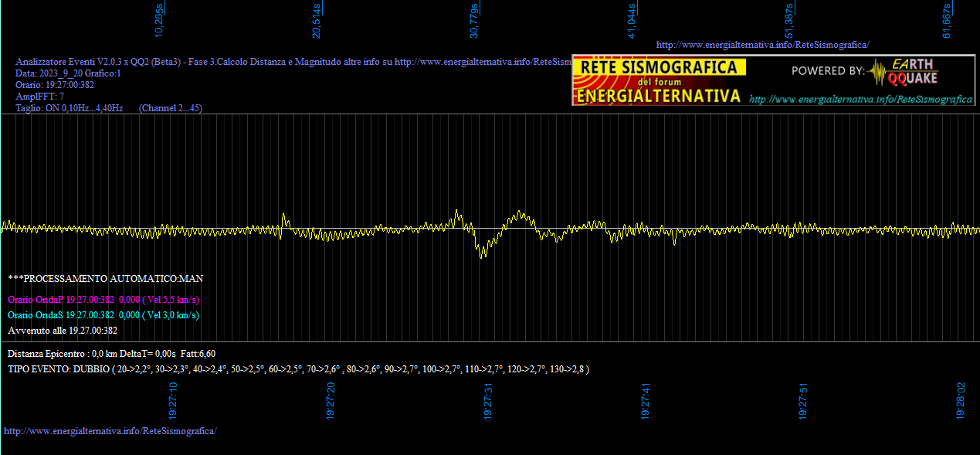Click the PROCESSAMENTO AUTOMATICO:MAN text
Screen dimensions: 980x455
pyautogui.click(x=106, y=278)
